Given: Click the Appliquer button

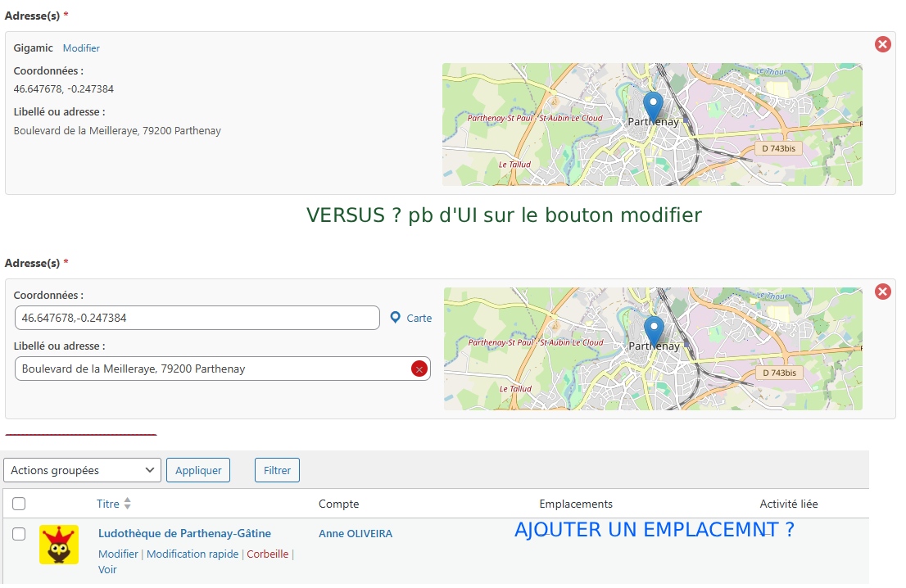Looking at the screenshot, I should pos(198,470).
